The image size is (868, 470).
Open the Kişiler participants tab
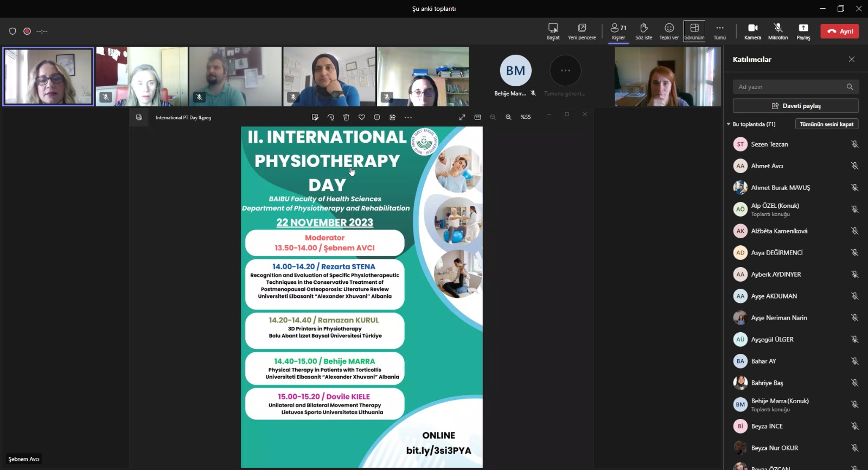point(618,31)
